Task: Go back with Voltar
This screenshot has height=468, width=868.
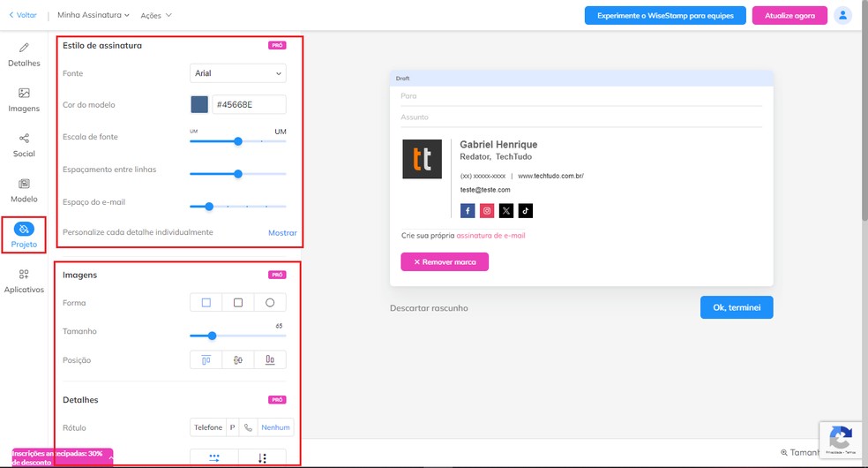Action: pyautogui.click(x=23, y=15)
